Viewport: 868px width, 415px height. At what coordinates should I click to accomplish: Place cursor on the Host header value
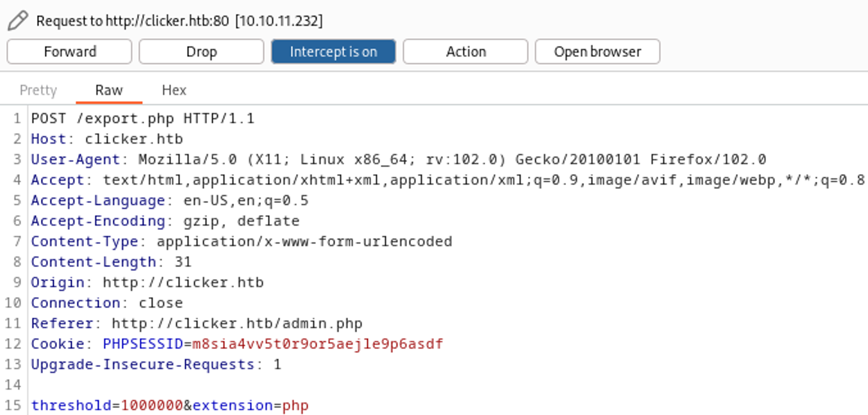point(134,139)
